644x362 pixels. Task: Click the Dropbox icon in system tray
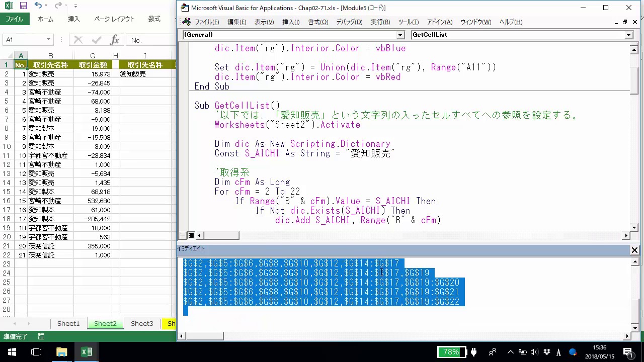point(547,352)
